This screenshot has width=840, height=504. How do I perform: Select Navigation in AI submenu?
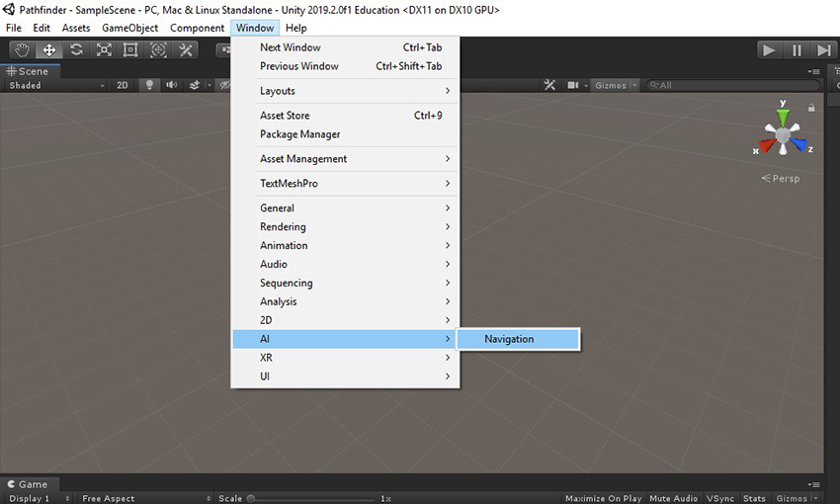click(518, 339)
